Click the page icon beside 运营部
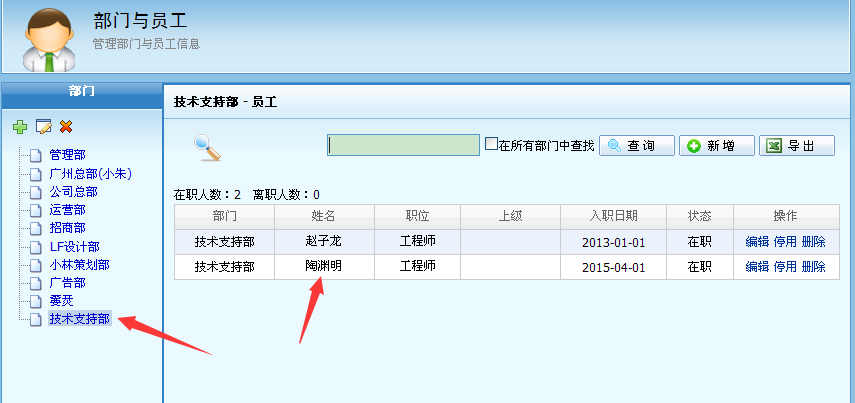Screen dimensions: 855x403 (37, 210)
